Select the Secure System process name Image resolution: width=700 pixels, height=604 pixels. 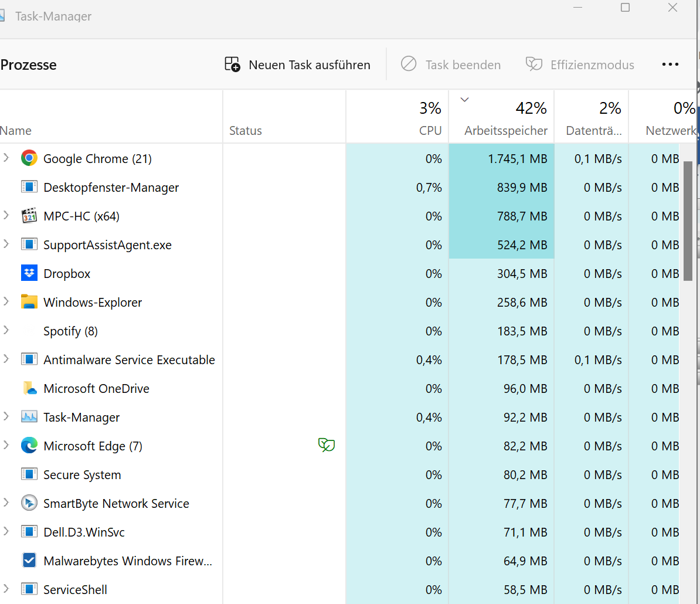click(x=82, y=475)
